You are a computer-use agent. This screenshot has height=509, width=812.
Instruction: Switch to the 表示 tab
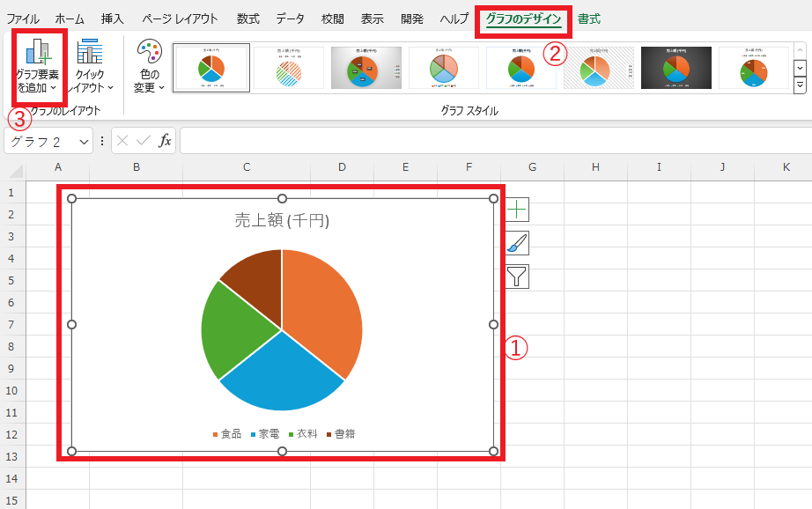tap(373, 19)
